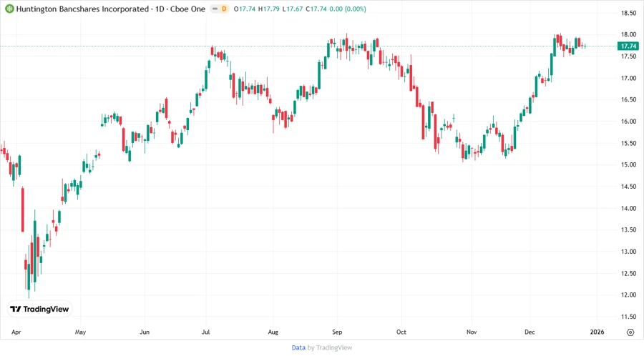Click the 'by TradingView' attribution text
Image resolution: width=644 pixels, height=356 pixels.
tap(330, 347)
